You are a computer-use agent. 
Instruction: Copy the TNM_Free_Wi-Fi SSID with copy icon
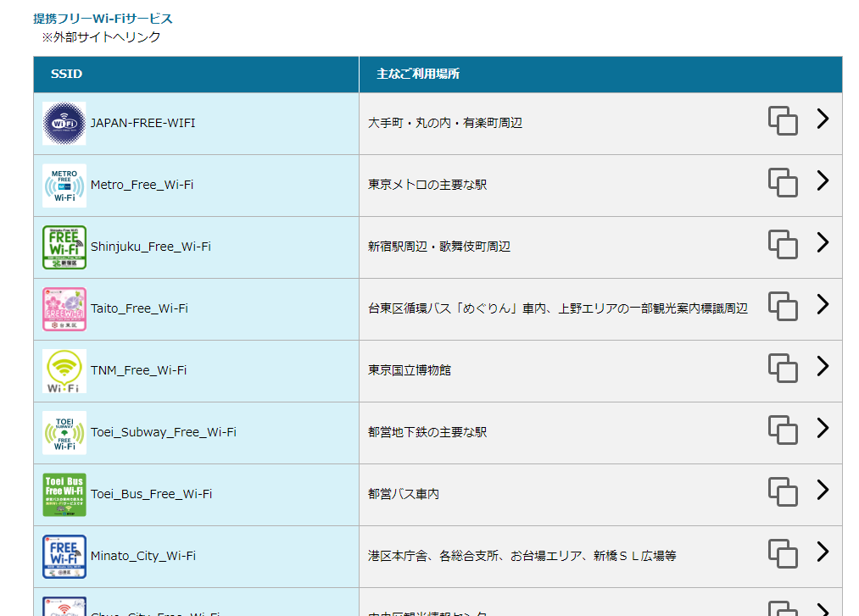click(783, 368)
